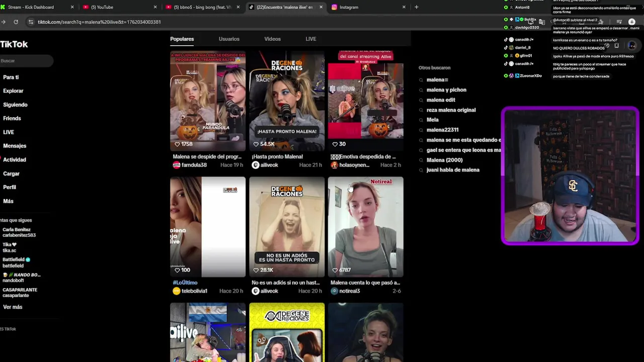The height and width of the screenshot is (362, 644).
Task: Open Actividad in sidebar
Action: click(x=15, y=160)
